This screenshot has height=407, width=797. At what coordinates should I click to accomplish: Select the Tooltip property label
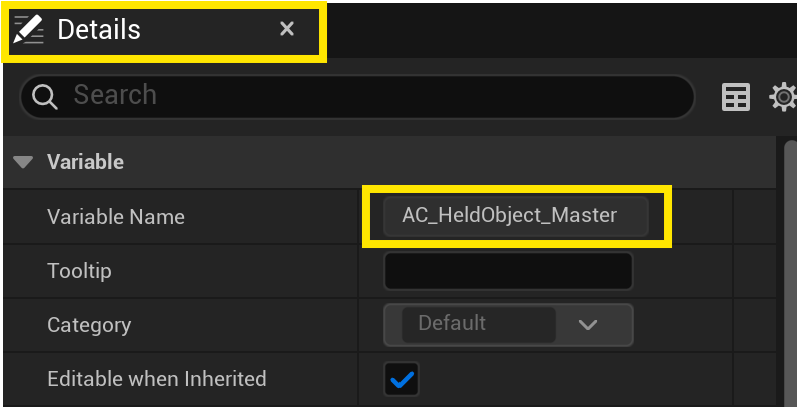(x=79, y=271)
